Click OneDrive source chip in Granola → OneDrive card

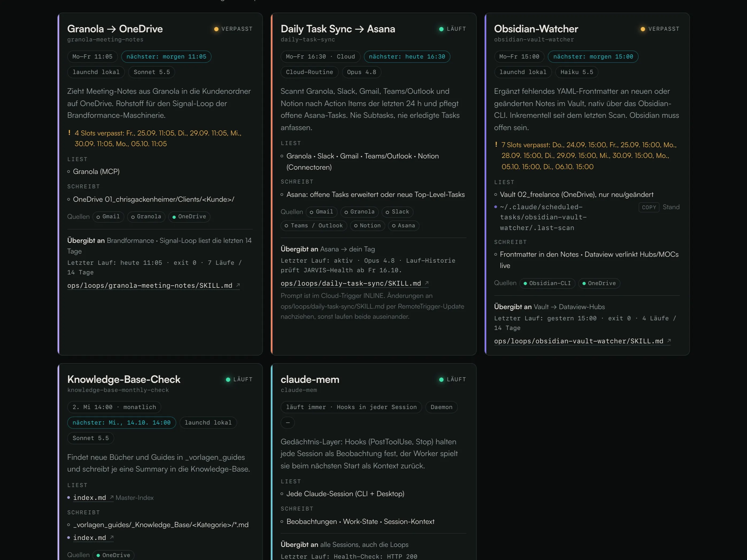[x=189, y=217]
